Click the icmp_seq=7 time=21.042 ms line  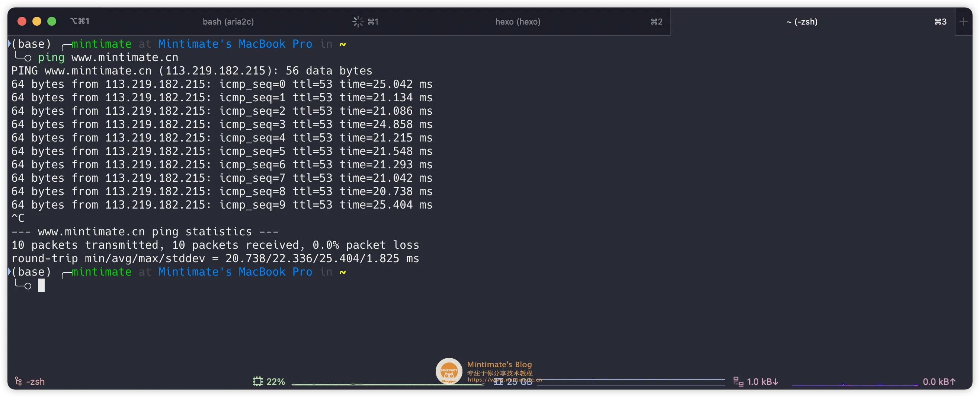[221, 178]
